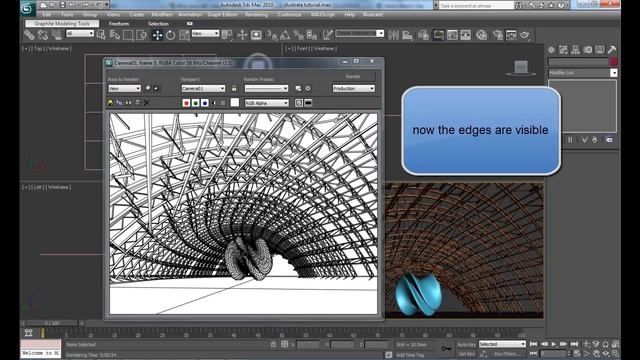
Task: Toggle the Angle Snap icon
Action: pos(285,35)
